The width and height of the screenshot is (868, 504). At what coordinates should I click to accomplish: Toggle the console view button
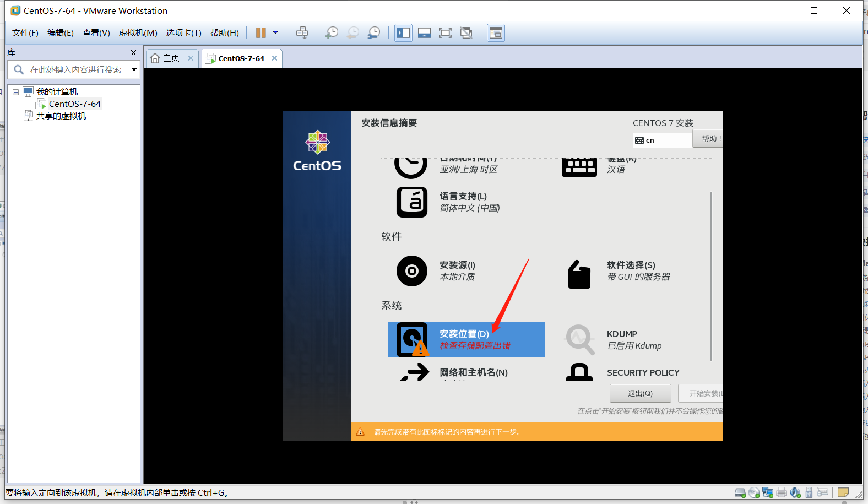pyautogui.click(x=496, y=33)
